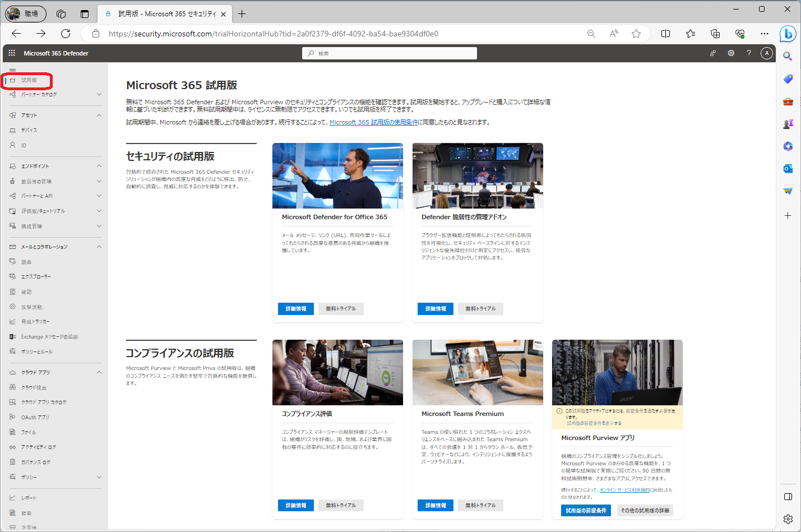801x532 pixels.
Task: Open 確認 in the sidebar
Action: coord(26,292)
